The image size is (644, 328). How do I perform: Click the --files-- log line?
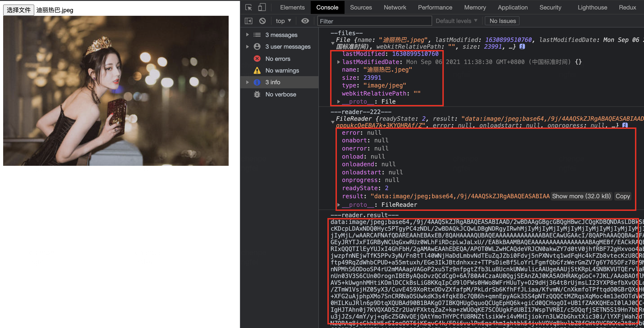pyautogui.click(x=346, y=33)
